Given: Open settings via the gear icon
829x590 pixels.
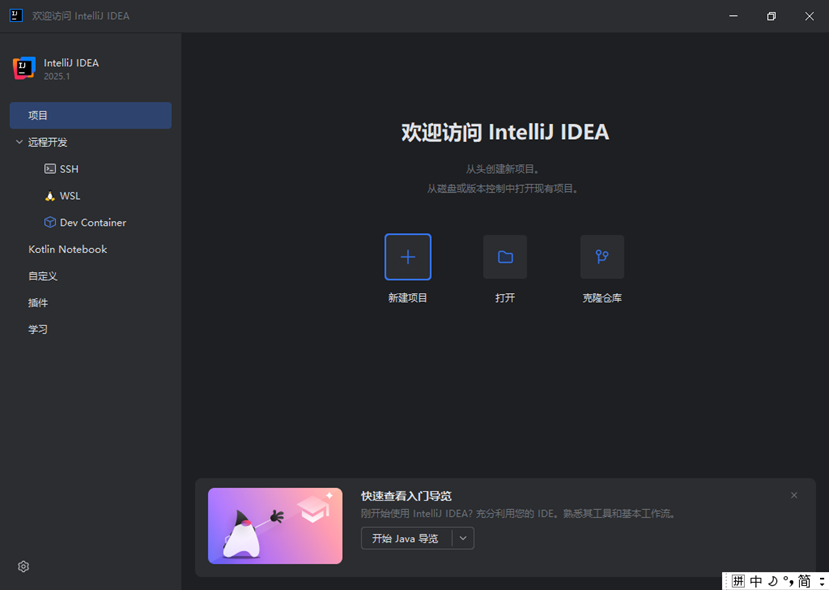Looking at the screenshot, I should click(23, 566).
